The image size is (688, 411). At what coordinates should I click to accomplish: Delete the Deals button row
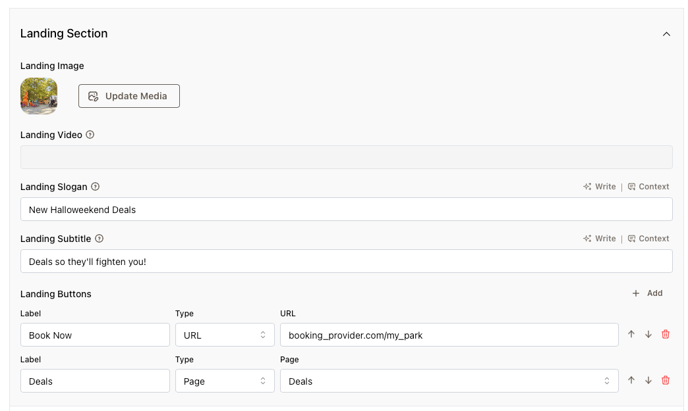[665, 381]
